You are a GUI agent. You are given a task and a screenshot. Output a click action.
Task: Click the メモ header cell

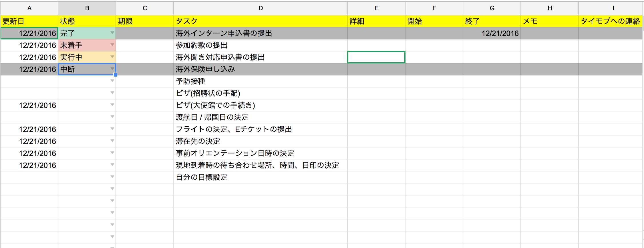(550, 21)
